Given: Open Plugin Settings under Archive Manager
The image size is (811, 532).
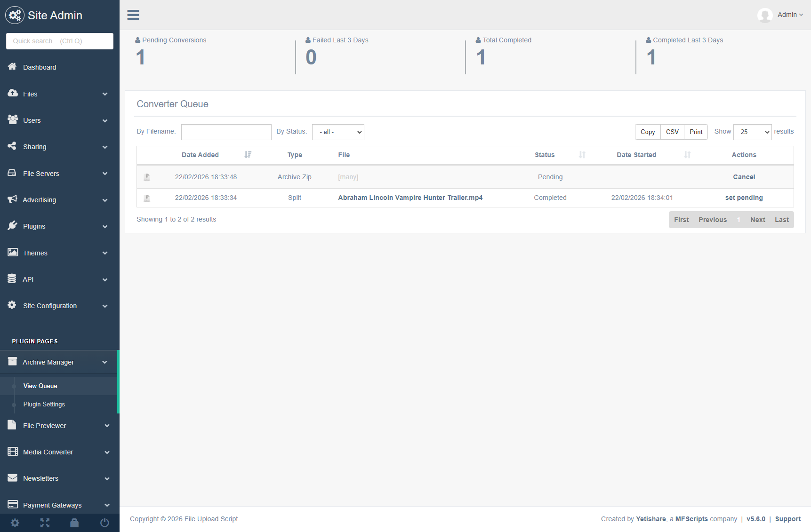Looking at the screenshot, I should (x=44, y=404).
